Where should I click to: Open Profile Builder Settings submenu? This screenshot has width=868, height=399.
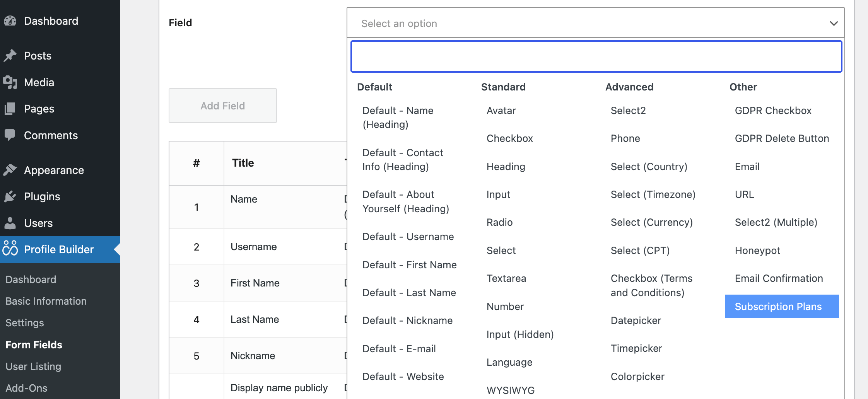[25, 322]
